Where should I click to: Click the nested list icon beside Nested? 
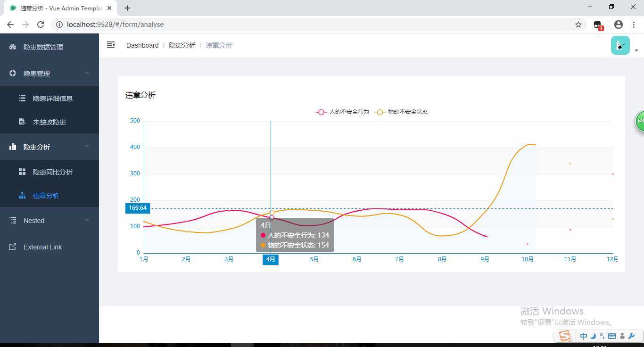pos(13,220)
